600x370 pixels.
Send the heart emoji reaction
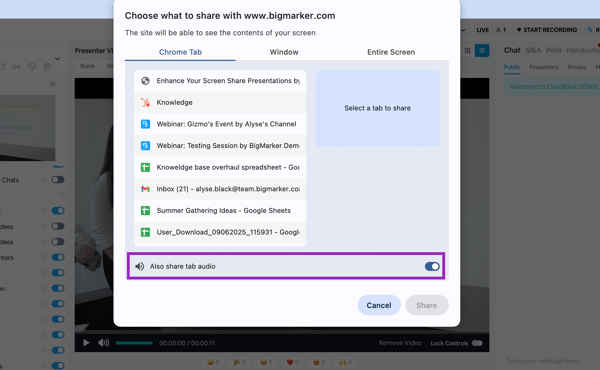tap(293, 362)
